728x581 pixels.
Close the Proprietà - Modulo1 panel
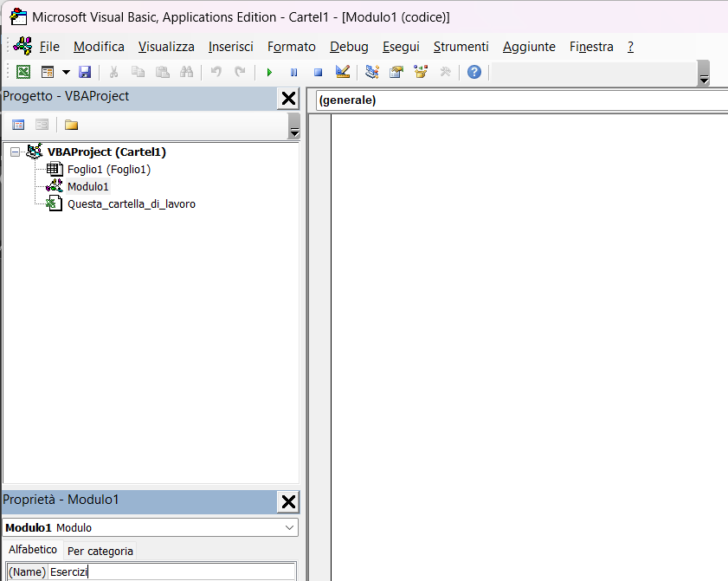pyautogui.click(x=288, y=502)
